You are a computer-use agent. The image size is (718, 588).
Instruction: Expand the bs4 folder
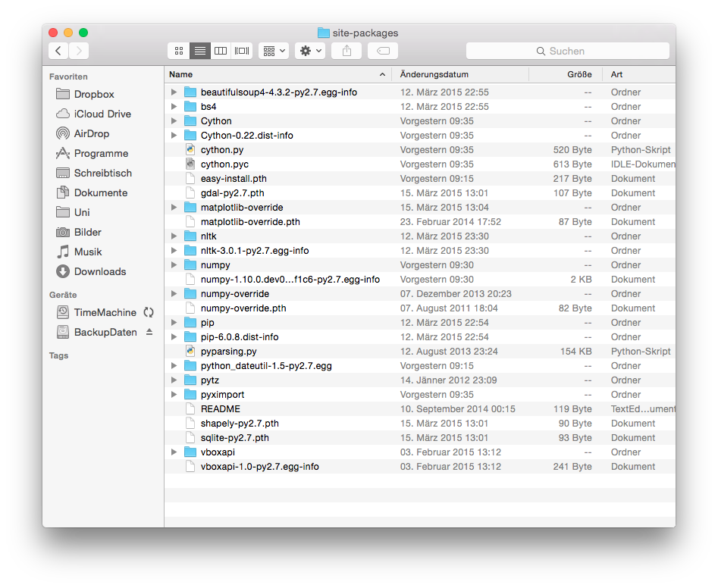174,107
